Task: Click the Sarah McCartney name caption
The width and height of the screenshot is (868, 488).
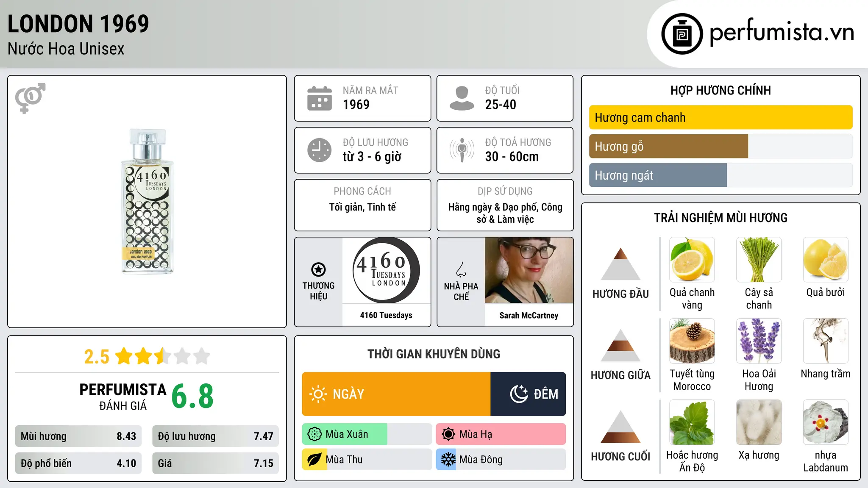Action: pos(529,315)
